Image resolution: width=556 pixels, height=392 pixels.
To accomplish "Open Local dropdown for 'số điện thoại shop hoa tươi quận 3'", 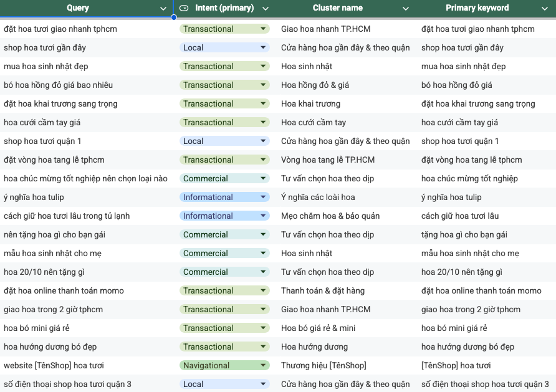I will point(263,384).
